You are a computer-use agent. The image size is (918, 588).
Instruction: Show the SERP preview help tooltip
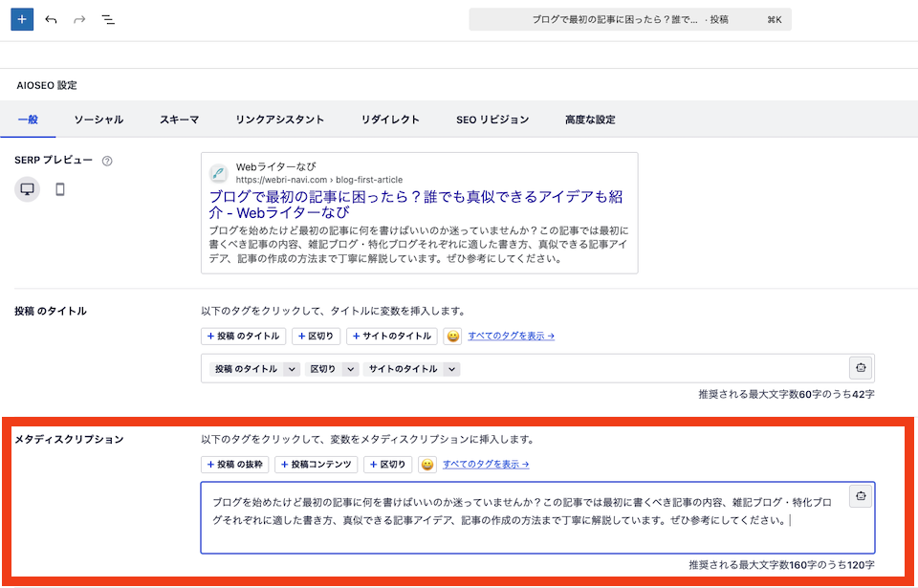[107, 161]
